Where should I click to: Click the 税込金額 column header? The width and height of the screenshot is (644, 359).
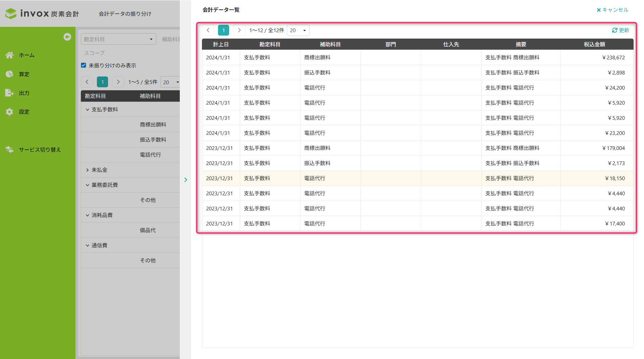tap(594, 44)
